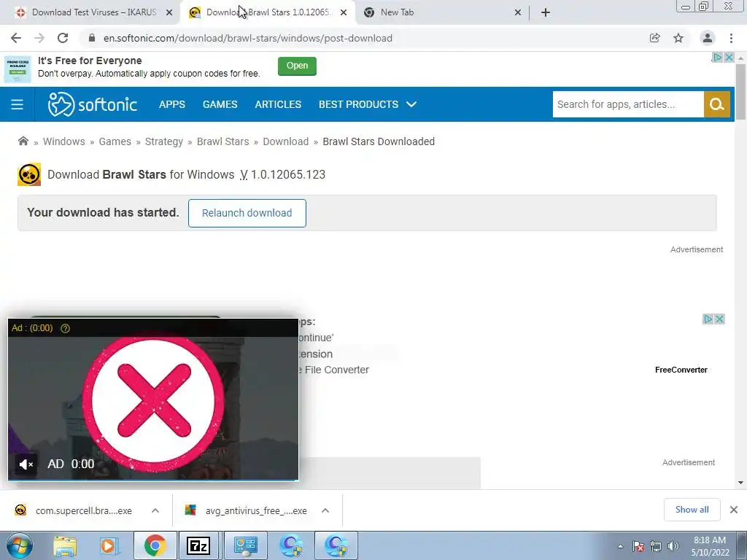Open the Windows breadcrumb link
The width and height of the screenshot is (747, 560).
64,141
